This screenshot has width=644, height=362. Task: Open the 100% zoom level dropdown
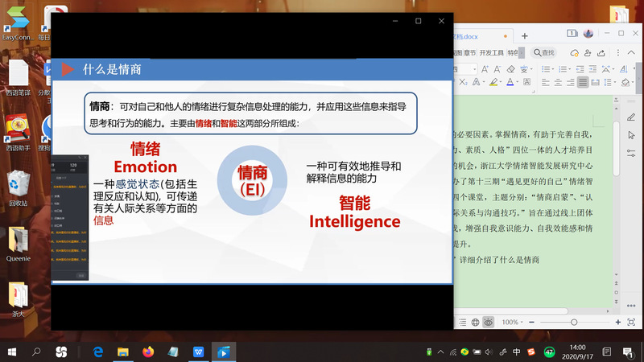coord(512,322)
